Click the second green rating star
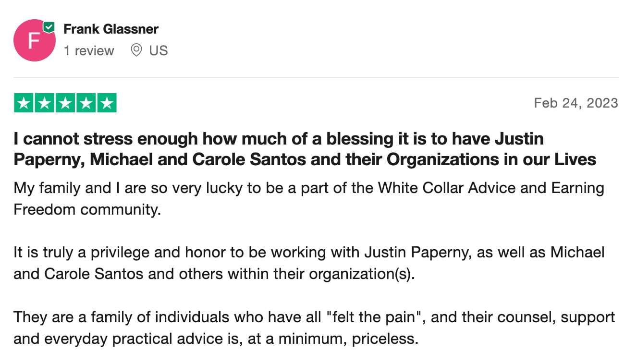This screenshot has height=364, width=637. click(45, 103)
